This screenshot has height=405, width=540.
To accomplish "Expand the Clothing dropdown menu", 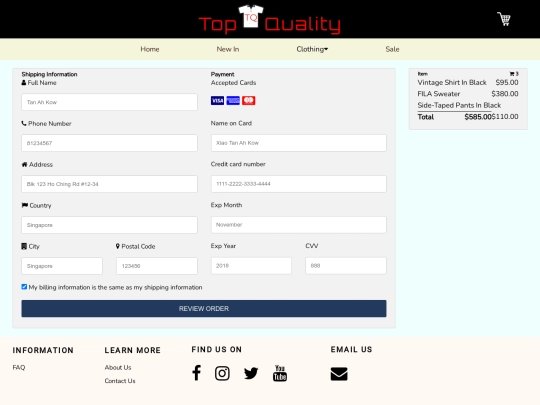I will click(x=312, y=49).
